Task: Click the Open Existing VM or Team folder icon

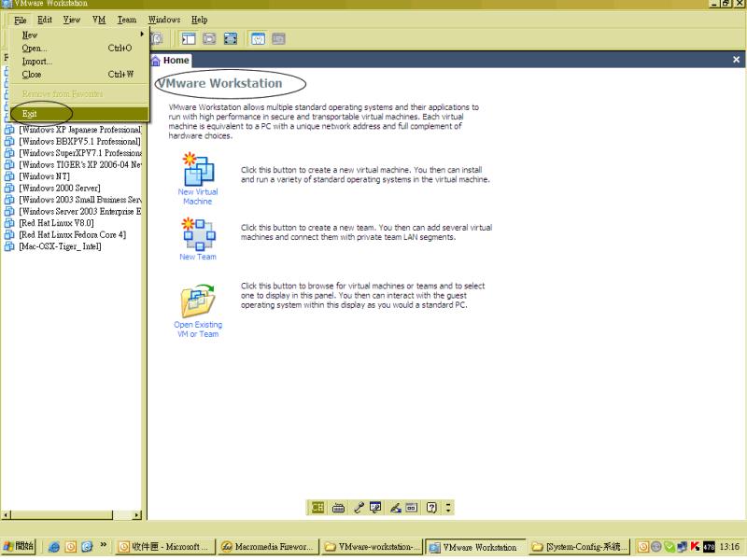Action: tap(198, 301)
